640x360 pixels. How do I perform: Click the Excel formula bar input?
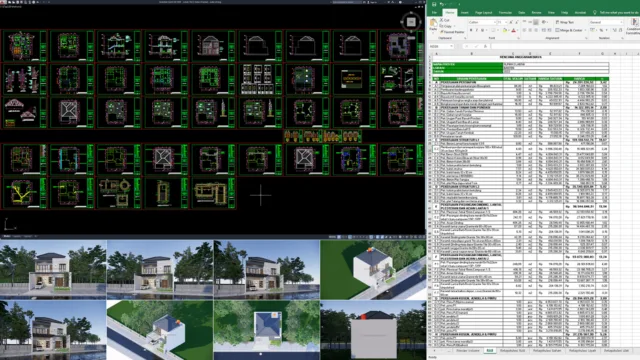click(x=565, y=47)
